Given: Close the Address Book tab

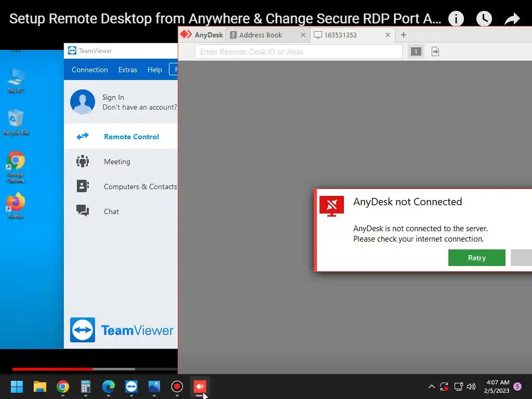Looking at the screenshot, I should click(303, 35).
